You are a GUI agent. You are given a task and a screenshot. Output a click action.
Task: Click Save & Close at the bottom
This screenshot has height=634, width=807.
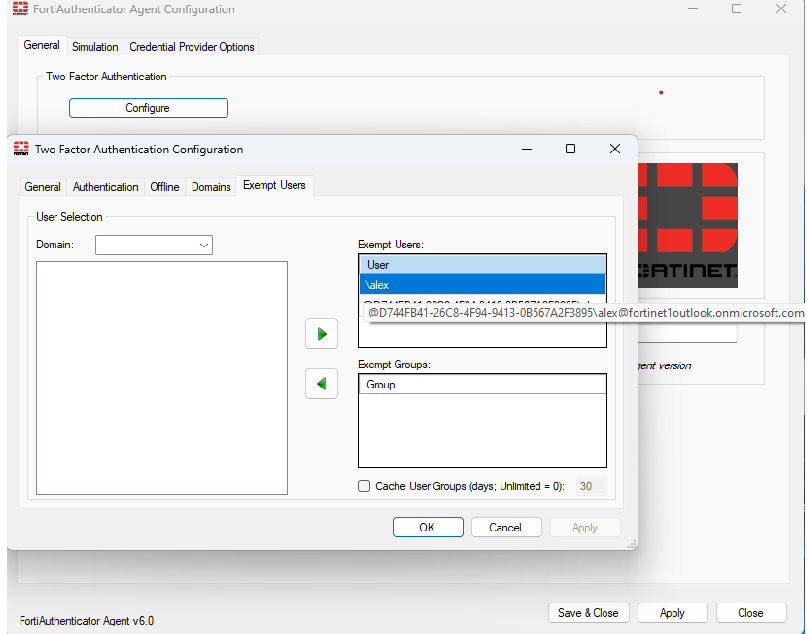588,612
